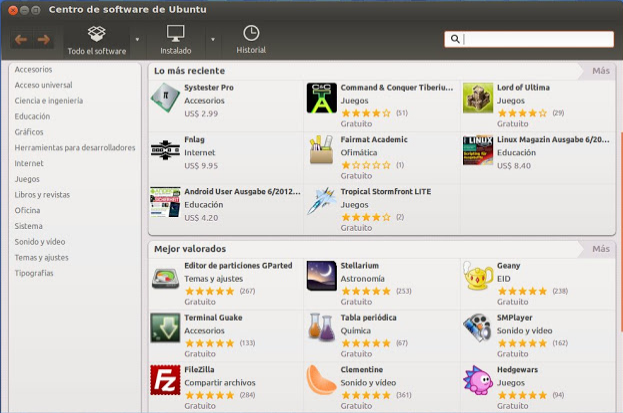
Task: Open the Historial view
Action: [x=251, y=40]
